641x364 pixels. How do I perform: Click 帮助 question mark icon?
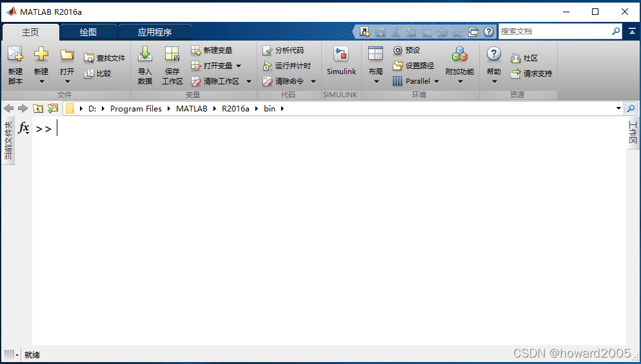click(494, 53)
